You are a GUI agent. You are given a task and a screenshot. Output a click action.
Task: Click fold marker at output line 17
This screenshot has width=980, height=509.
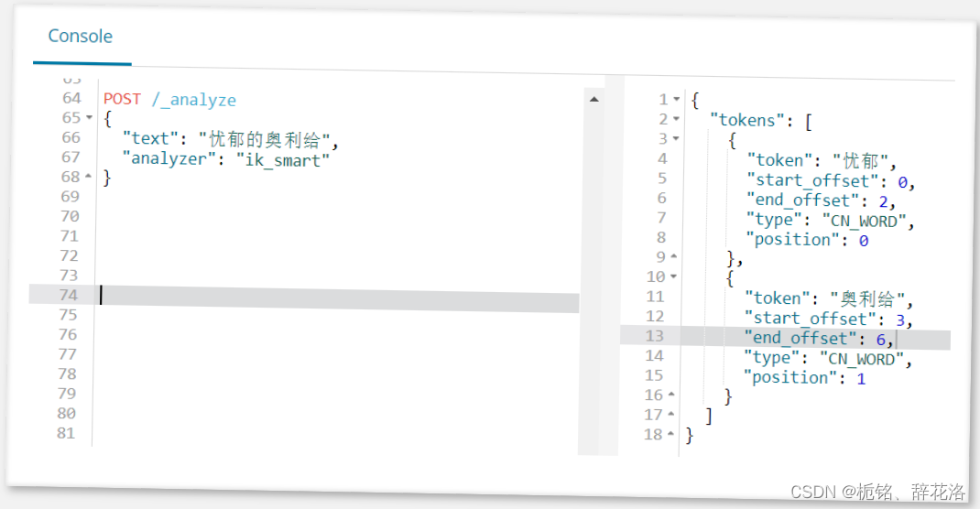pos(671,414)
